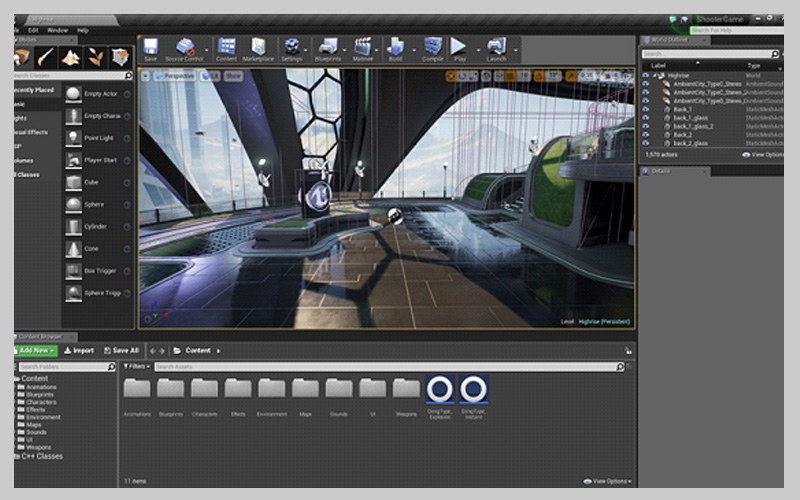Viewport: 800px width, 500px height.
Task: Select the Landscape mode mountain icon
Action: [70, 57]
